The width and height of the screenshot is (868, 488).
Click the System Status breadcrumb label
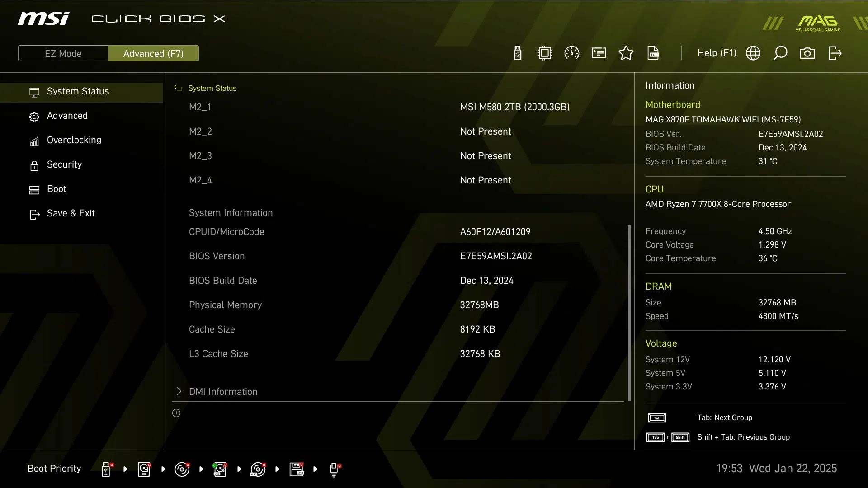(212, 88)
